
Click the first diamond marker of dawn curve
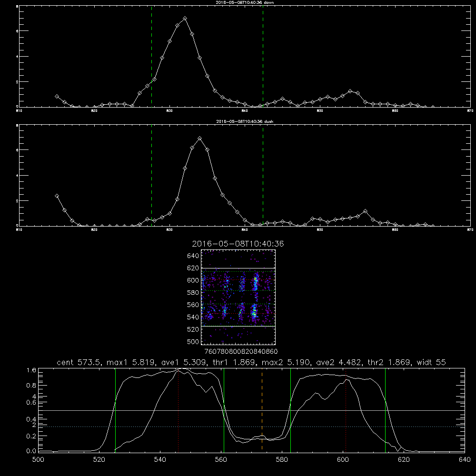57,96
